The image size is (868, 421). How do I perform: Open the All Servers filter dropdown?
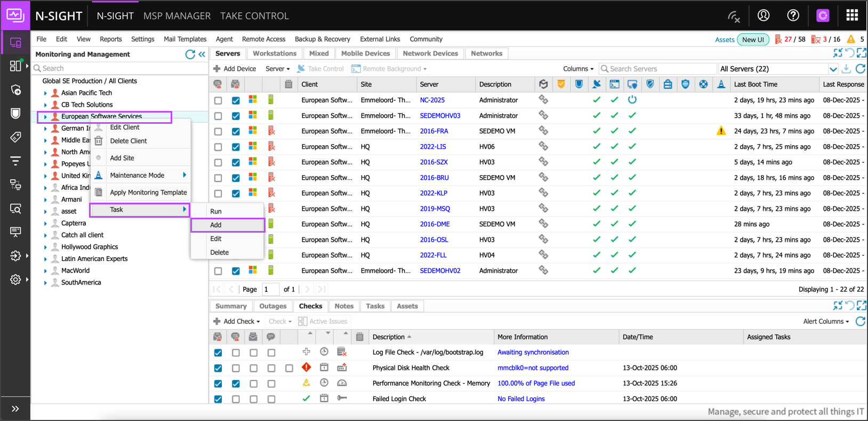pos(833,69)
